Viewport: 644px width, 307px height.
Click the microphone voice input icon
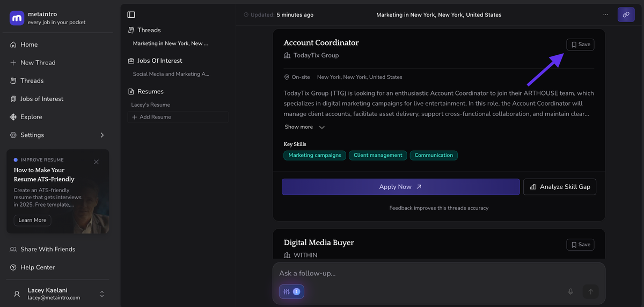[x=570, y=291]
